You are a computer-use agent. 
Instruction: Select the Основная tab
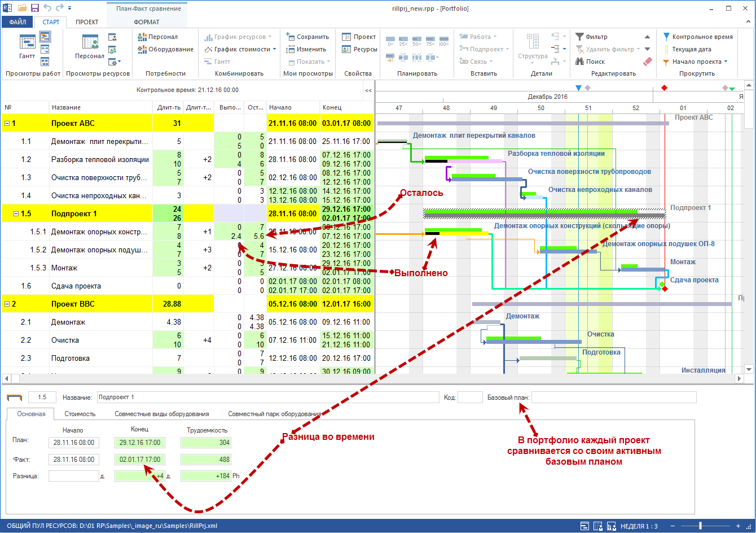coord(31,414)
